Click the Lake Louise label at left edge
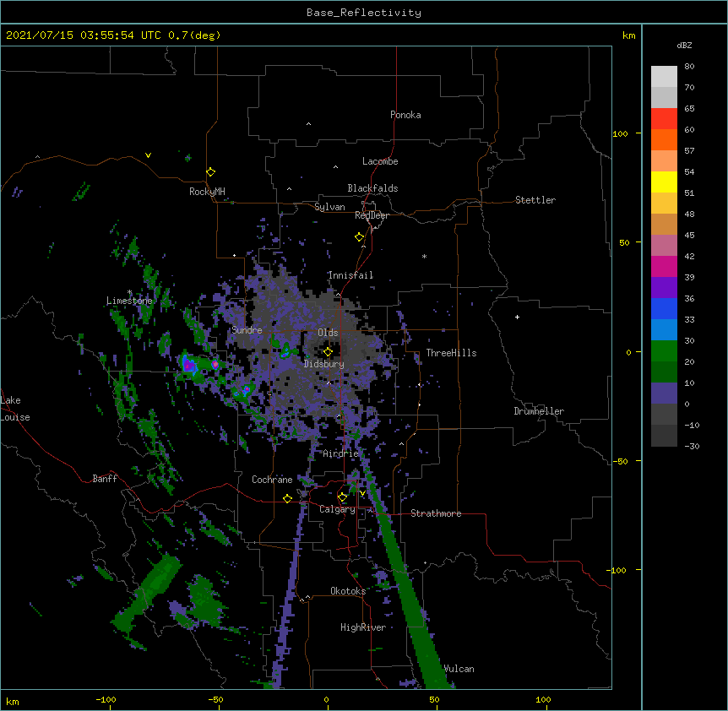 (x=15, y=409)
